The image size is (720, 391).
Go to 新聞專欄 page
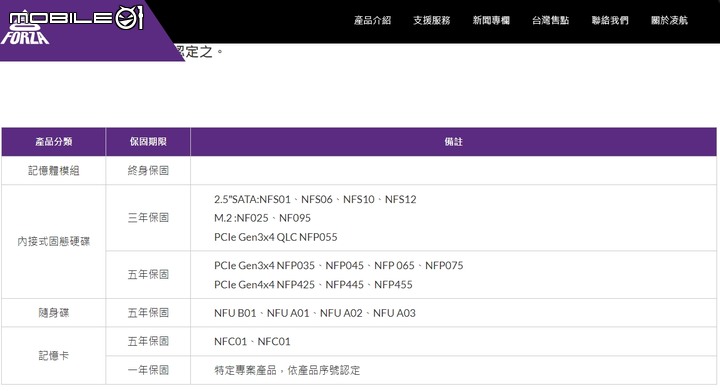[491, 20]
